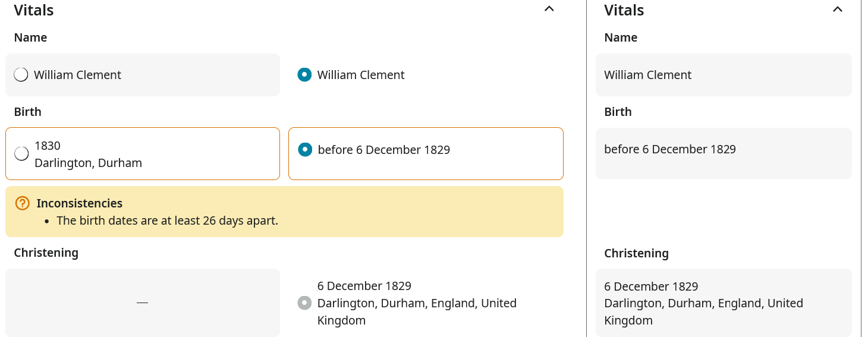Click the Inconsistencies question mark icon
Image resolution: width=868 pixels, height=337 pixels.
pyautogui.click(x=22, y=203)
